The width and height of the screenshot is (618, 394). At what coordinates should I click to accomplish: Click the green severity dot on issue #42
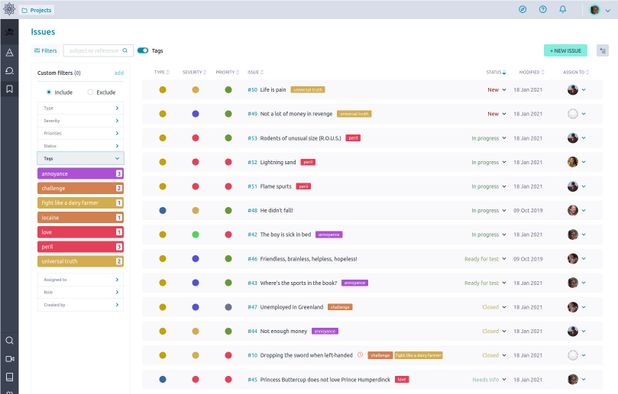coord(195,234)
